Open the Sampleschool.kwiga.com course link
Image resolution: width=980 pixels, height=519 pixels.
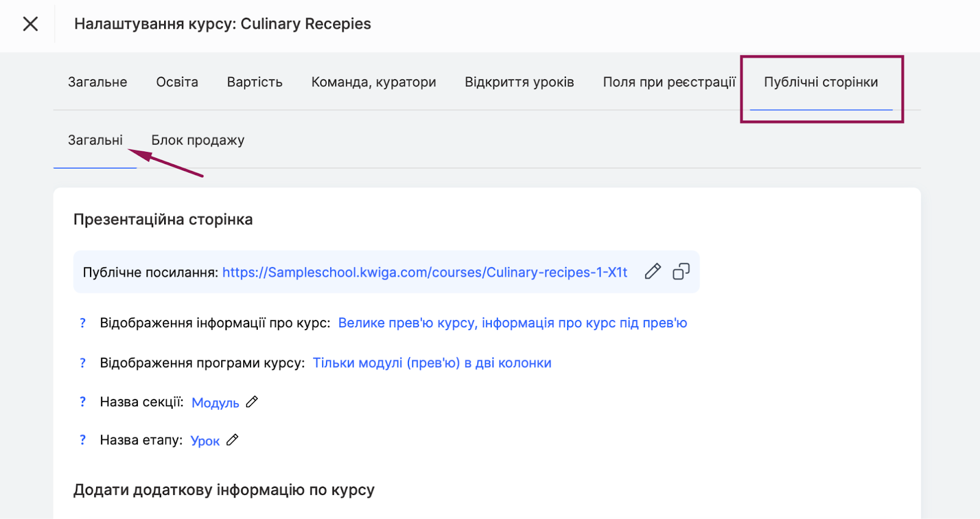point(424,272)
